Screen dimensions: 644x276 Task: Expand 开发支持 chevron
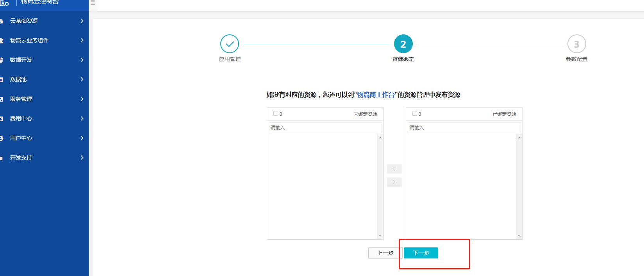[82, 158]
